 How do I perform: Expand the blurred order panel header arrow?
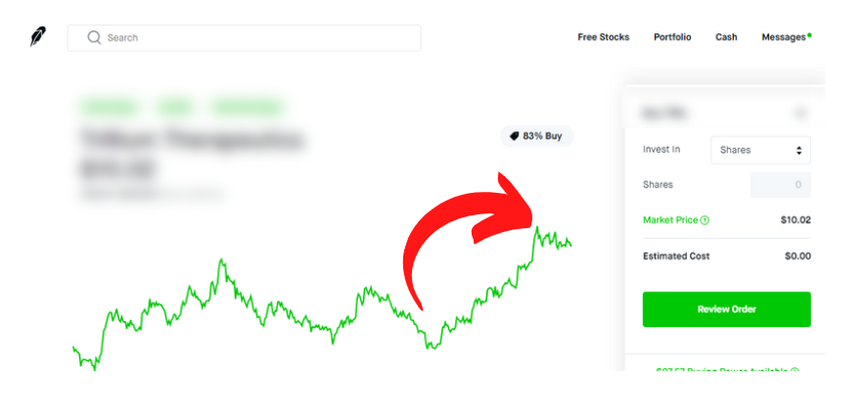[799, 114]
